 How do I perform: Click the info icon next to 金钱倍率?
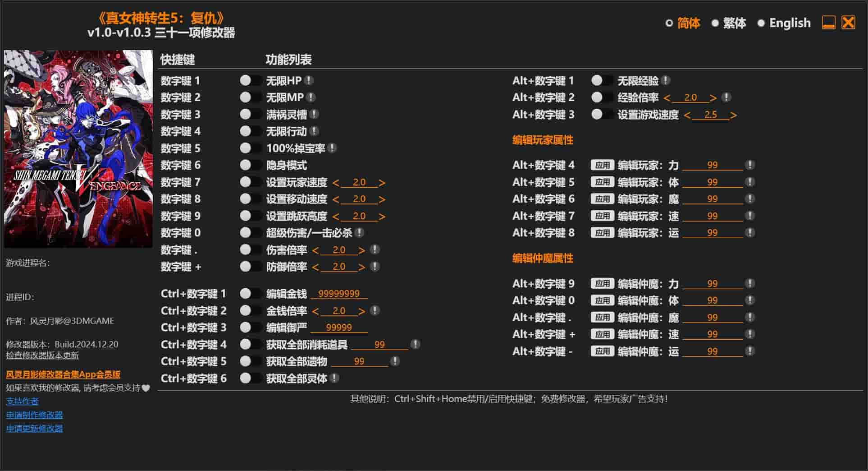(375, 310)
